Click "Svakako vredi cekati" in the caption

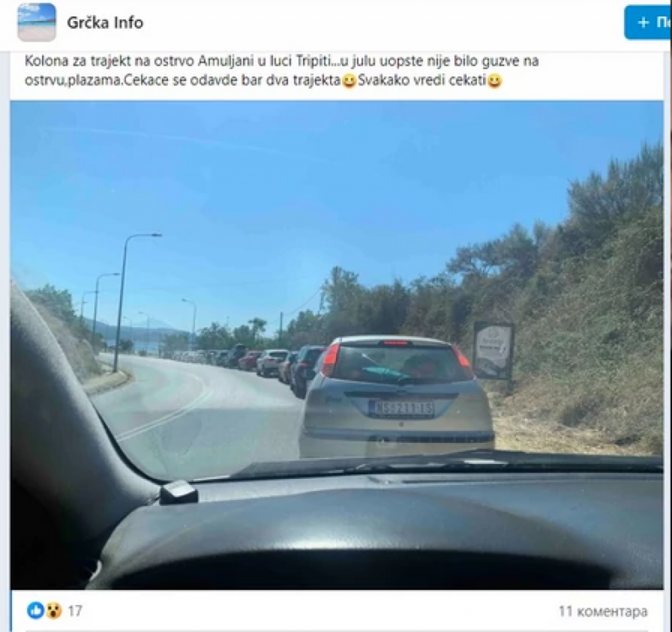click(422, 80)
